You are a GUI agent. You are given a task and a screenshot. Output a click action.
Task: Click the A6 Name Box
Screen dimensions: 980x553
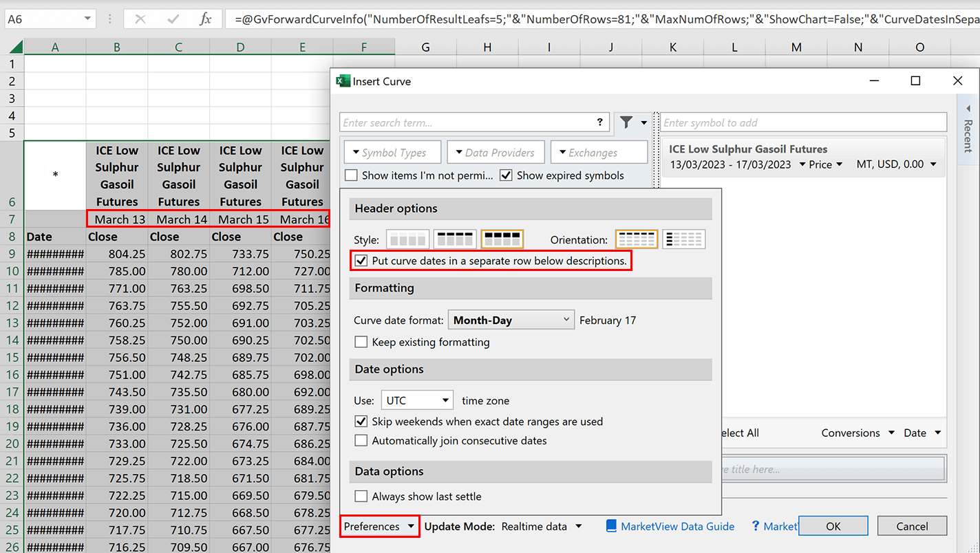point(43,19)
